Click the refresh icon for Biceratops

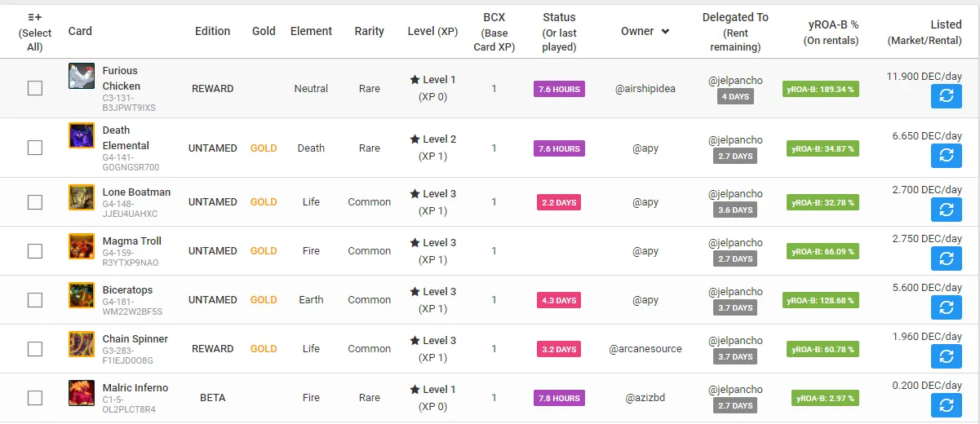[947, 307]
